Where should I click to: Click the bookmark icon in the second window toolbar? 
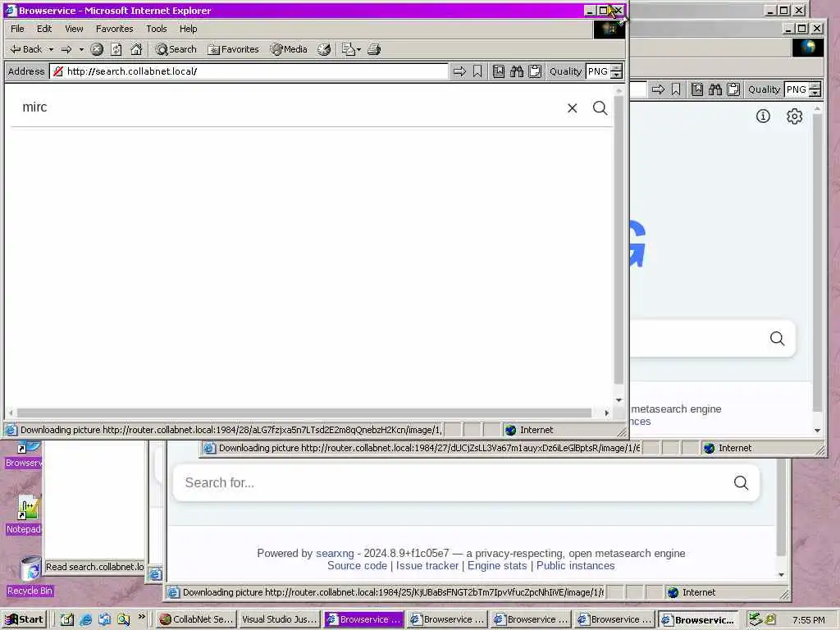pos(676,89)
